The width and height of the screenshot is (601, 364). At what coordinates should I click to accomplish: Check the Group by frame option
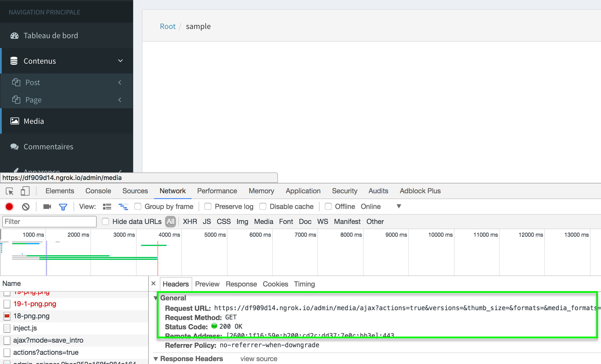tap(138, 206)
